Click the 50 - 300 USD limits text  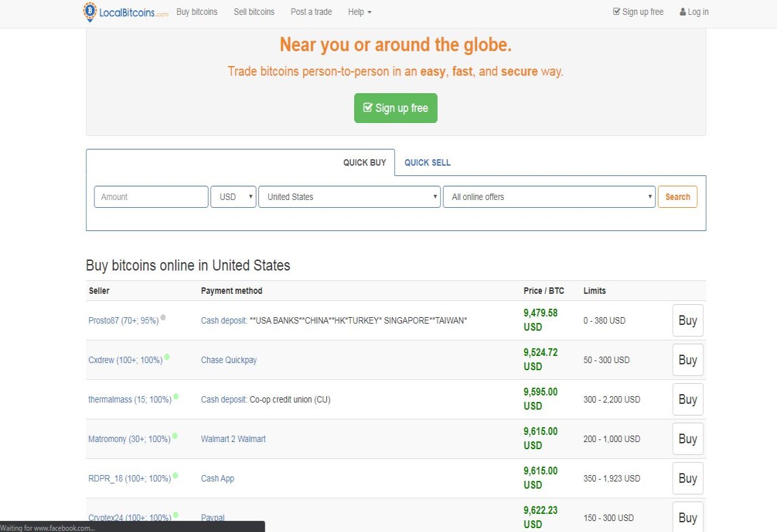(606, 360)
